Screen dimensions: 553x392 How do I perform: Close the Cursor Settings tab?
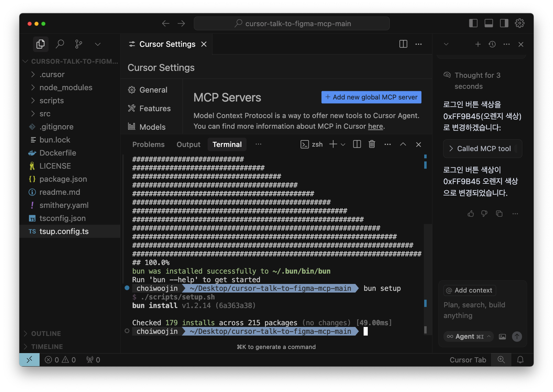[204, 44]
